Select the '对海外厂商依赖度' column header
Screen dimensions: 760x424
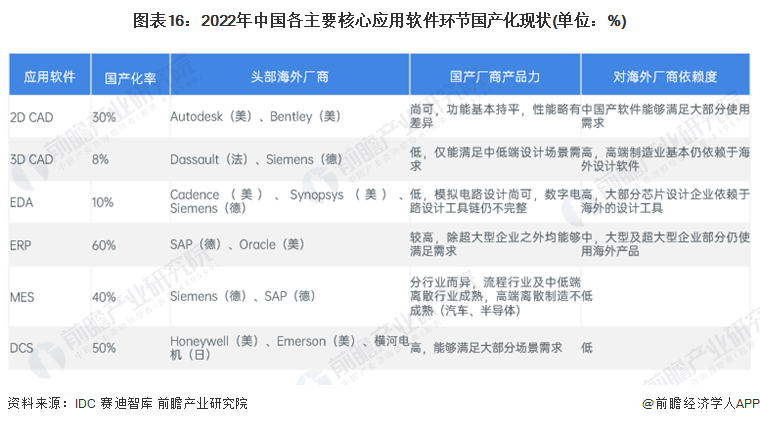click(x=665, y=77)
